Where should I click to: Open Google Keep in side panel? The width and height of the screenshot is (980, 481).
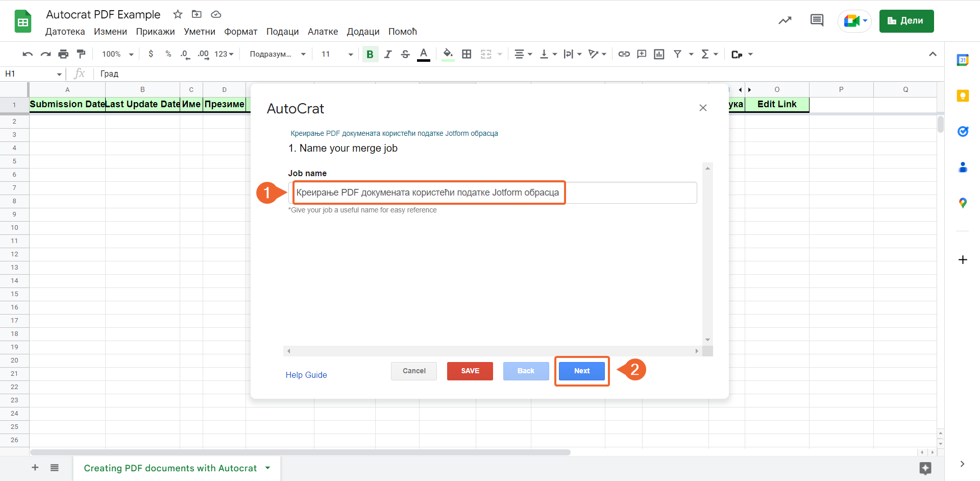963,96
